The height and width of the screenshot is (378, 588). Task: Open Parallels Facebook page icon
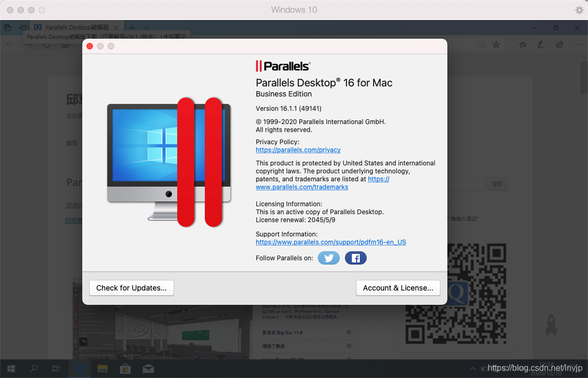point(356,258)
